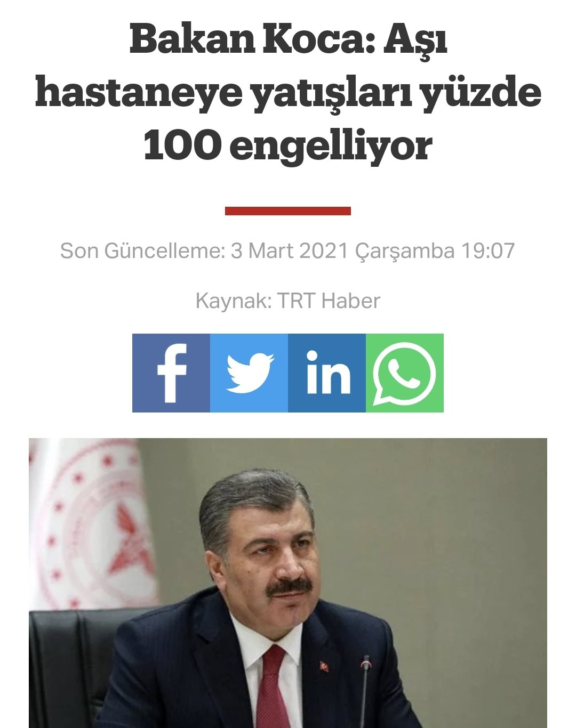Select the date '3 Mart 2021'
The width and height of the screenshot is (576, 728).
(x=290, y=250)
